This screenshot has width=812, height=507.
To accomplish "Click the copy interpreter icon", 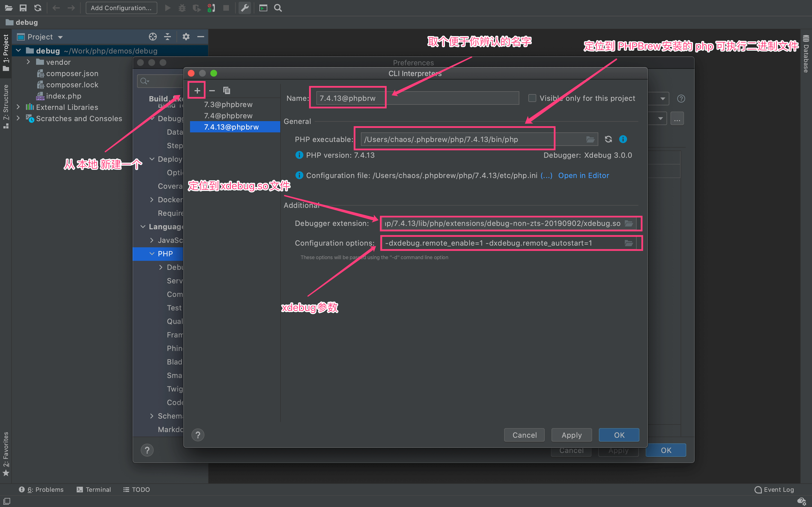I will click(x=226, y=90).
